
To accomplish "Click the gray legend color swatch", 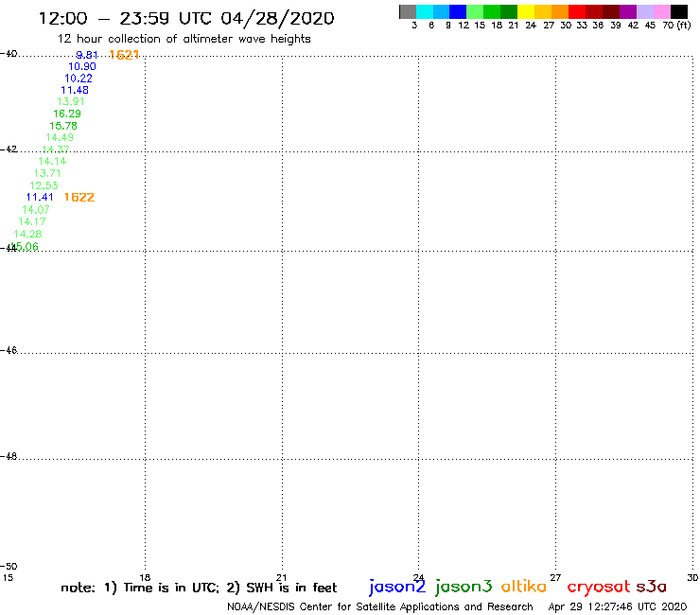I will pyautogui.click(x=408, y=11).
